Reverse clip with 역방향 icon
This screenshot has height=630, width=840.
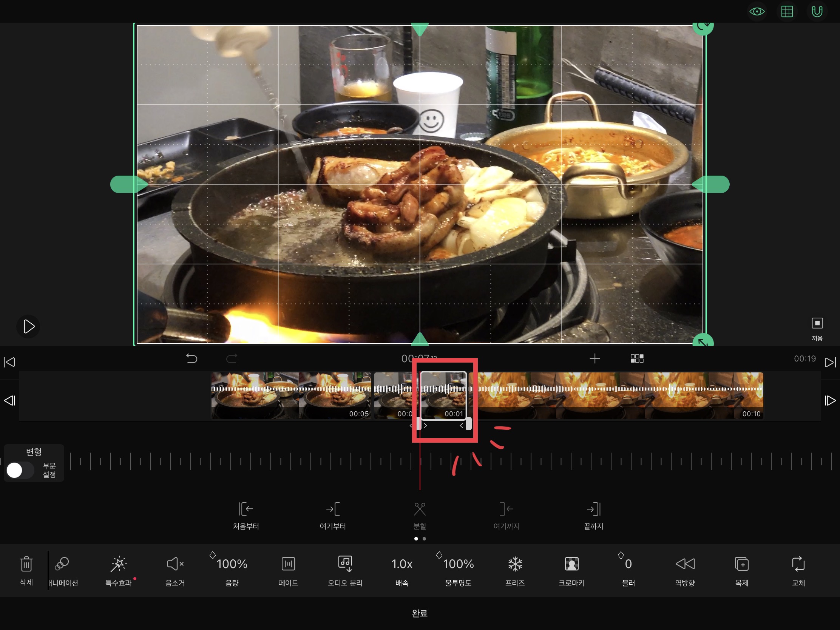685,564
